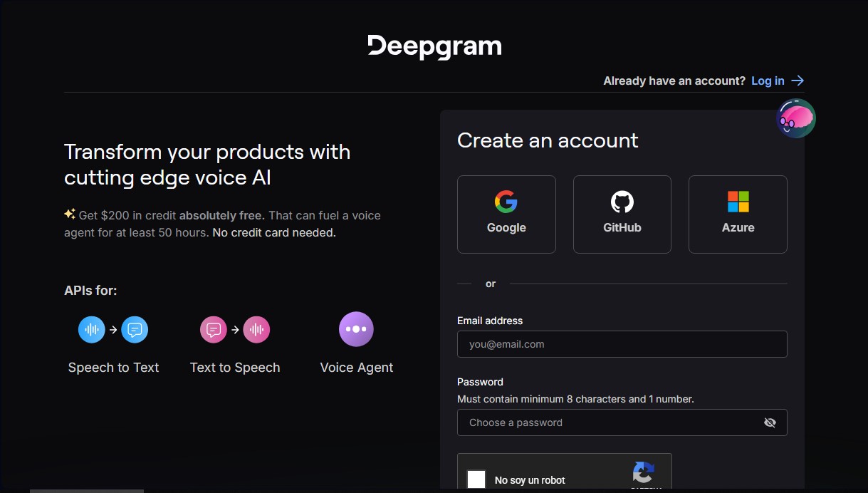Select the Speech to Text waveform icon

[91, 329]
